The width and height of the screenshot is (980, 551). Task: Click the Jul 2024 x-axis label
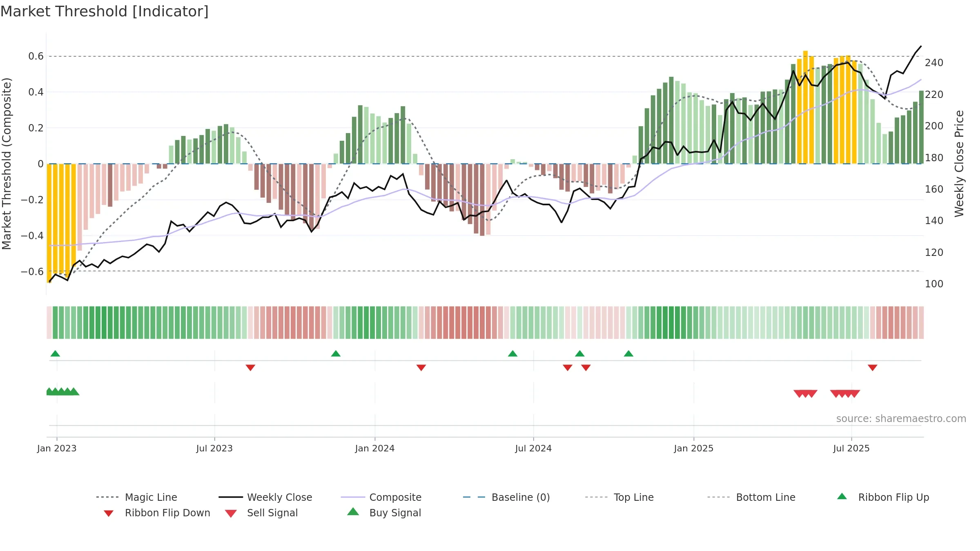(x=533, y=448)
